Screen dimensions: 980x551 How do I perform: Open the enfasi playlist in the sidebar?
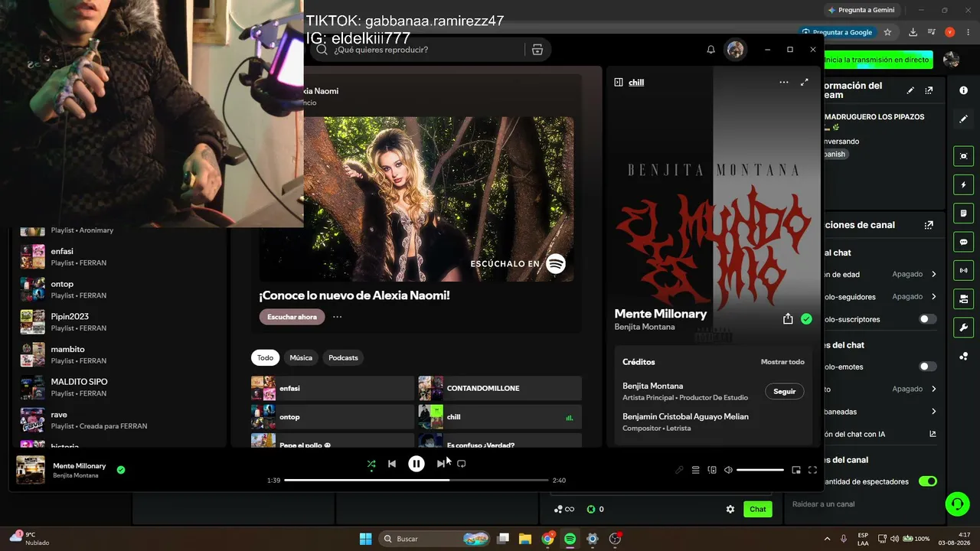click(119, 256)
